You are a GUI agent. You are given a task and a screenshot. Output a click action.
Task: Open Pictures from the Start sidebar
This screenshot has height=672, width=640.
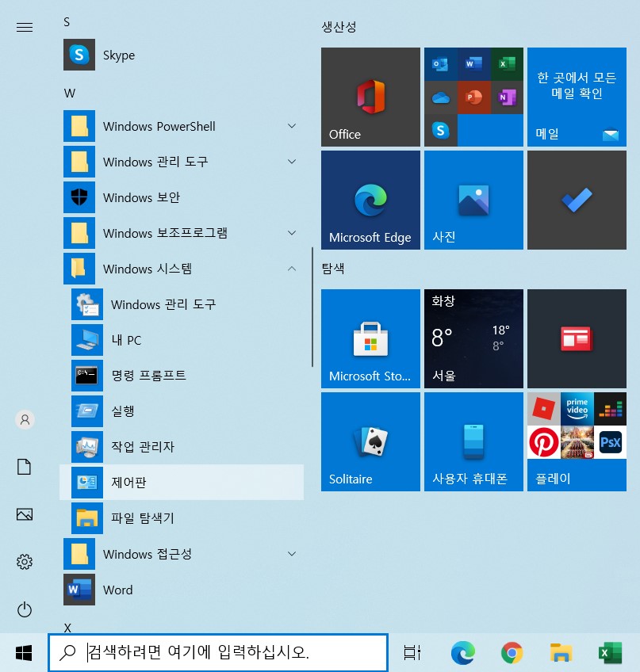coord(25,514)
